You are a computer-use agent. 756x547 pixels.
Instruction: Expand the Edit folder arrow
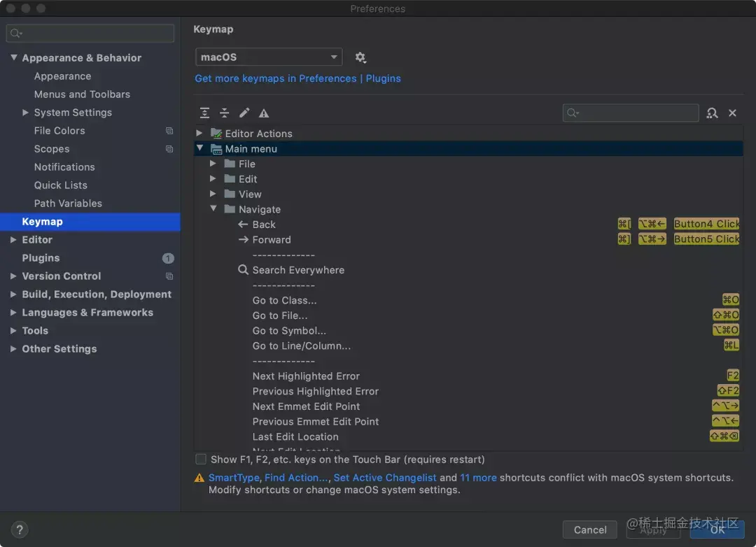(x=213, y=178)
